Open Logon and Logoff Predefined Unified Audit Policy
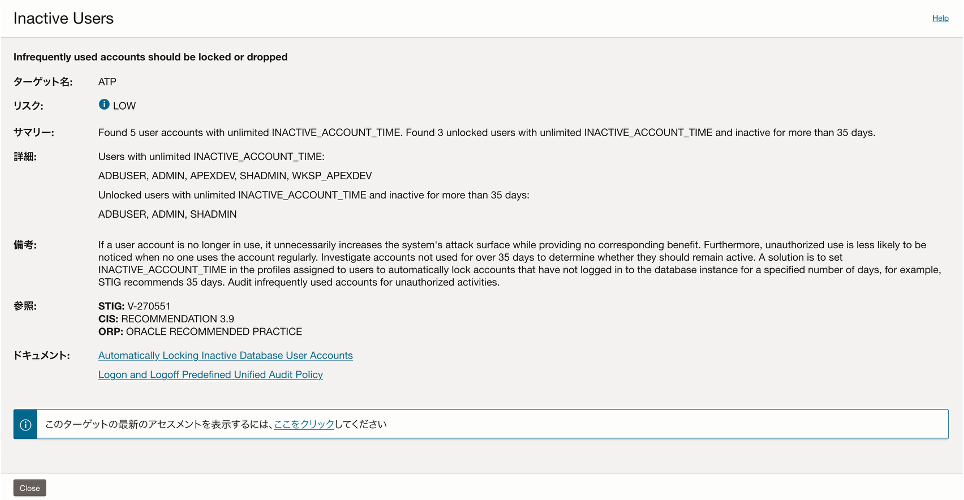The width and height of the screenshot is (964, 500). tap(210, 375)
